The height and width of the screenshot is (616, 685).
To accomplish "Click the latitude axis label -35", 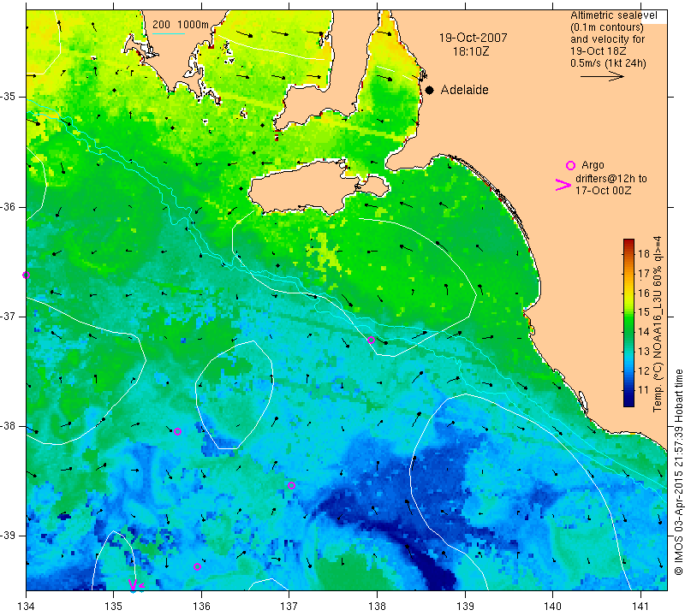I will [8, 97].
